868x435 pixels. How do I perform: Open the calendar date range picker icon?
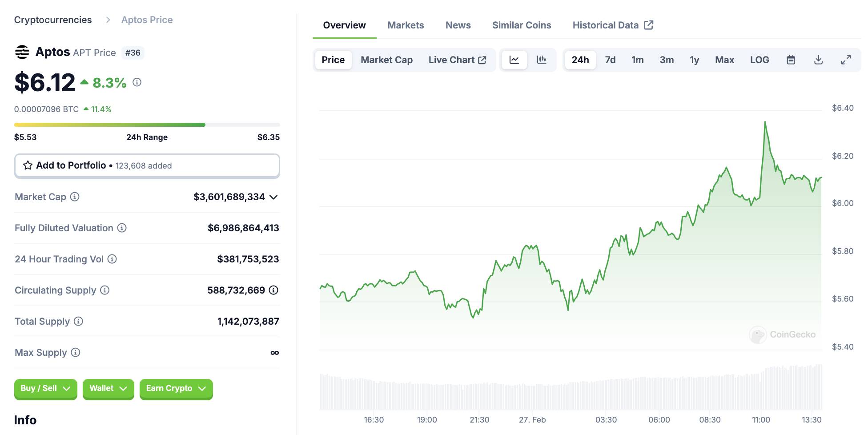click(x=791, y=60)
